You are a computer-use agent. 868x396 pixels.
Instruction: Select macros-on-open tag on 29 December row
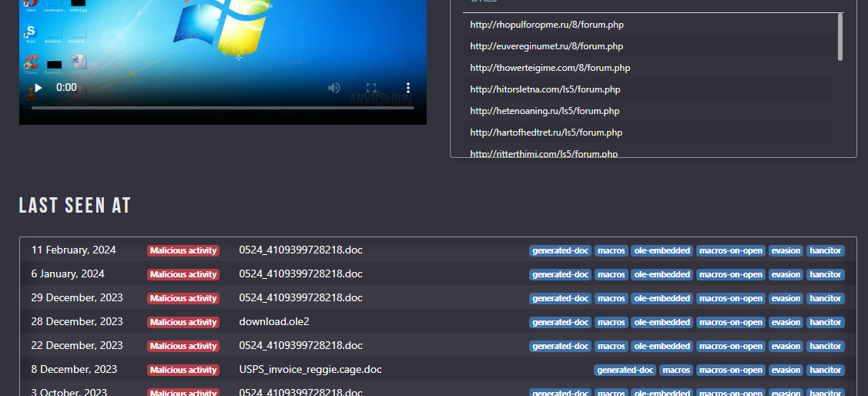731,298
